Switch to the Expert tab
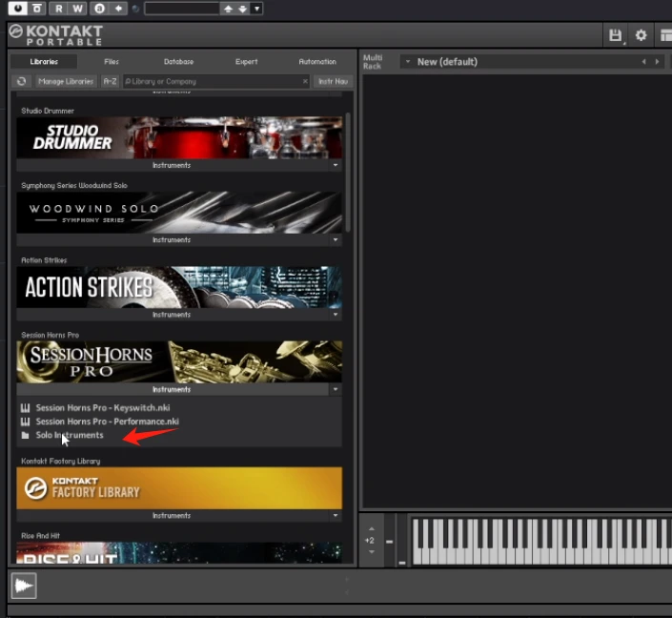 (x=247, y=62)
